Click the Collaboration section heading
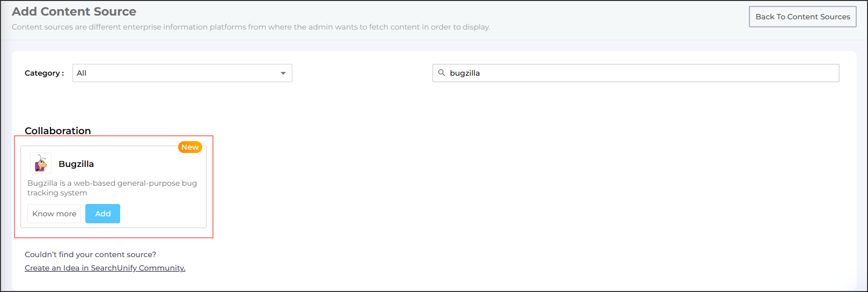 click(x=58, y=130)
